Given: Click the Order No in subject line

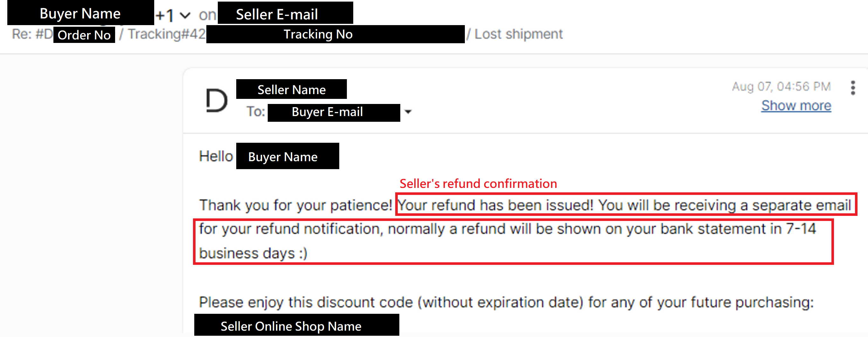Looking at the screenshot, I should pyautogui.click(x=84, y=35).
